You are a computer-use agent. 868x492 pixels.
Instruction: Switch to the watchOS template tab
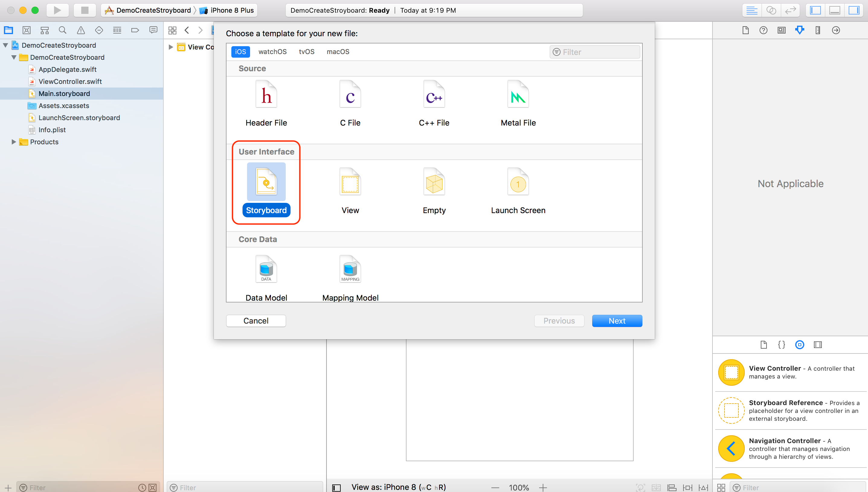click(272, 52)
